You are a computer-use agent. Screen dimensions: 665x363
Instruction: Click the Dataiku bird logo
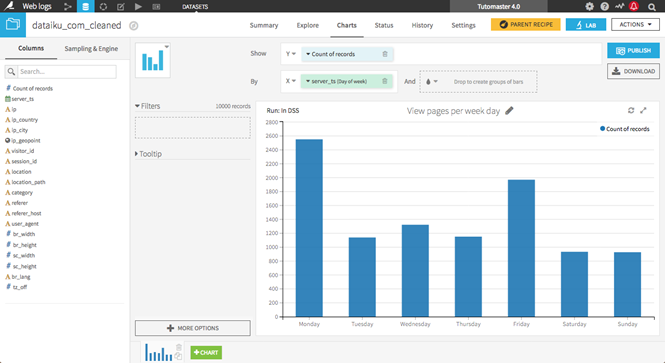(9, 6)
